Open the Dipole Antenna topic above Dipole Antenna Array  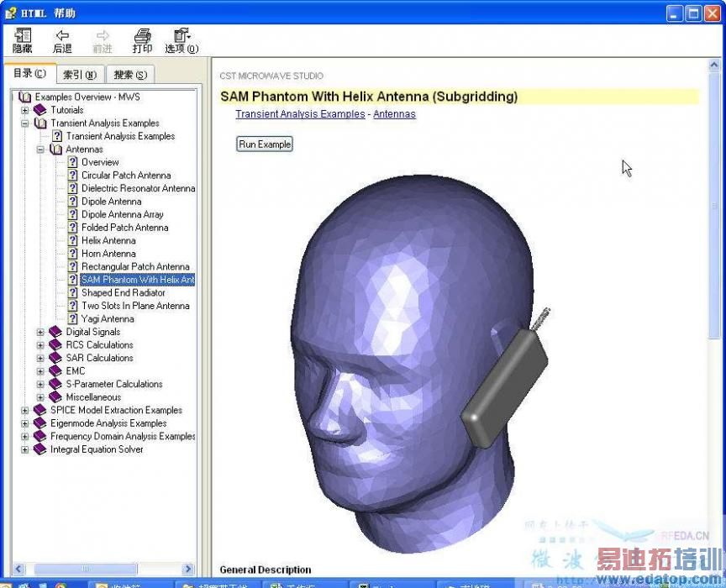[x=111, y=202]
